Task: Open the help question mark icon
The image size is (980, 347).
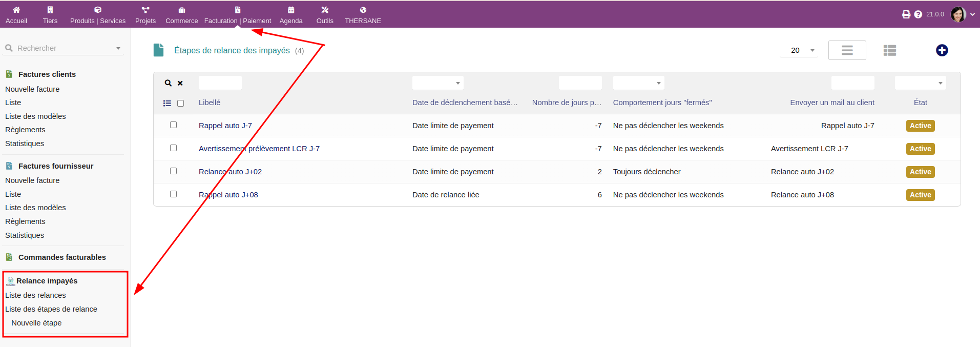Action: (x=918, y=14)
